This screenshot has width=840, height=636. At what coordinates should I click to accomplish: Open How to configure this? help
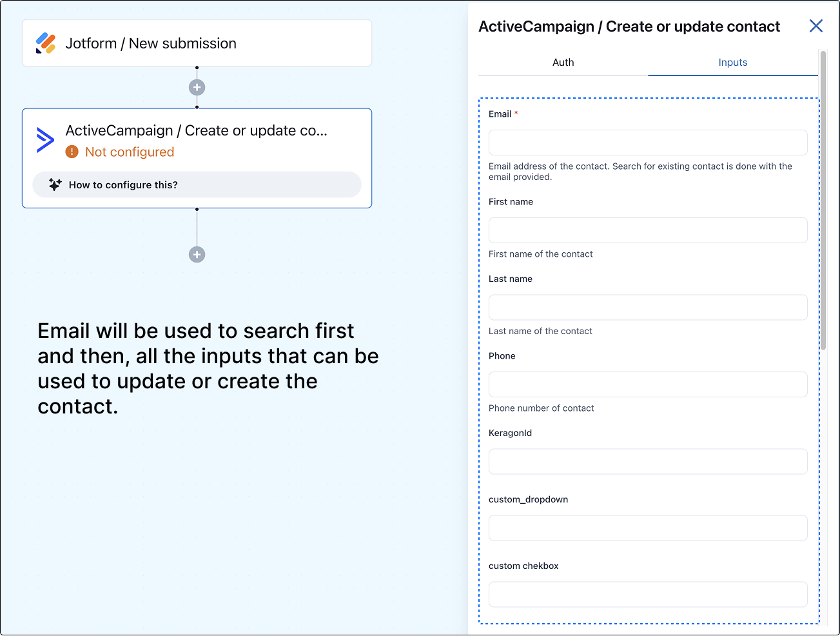(197, 184)
